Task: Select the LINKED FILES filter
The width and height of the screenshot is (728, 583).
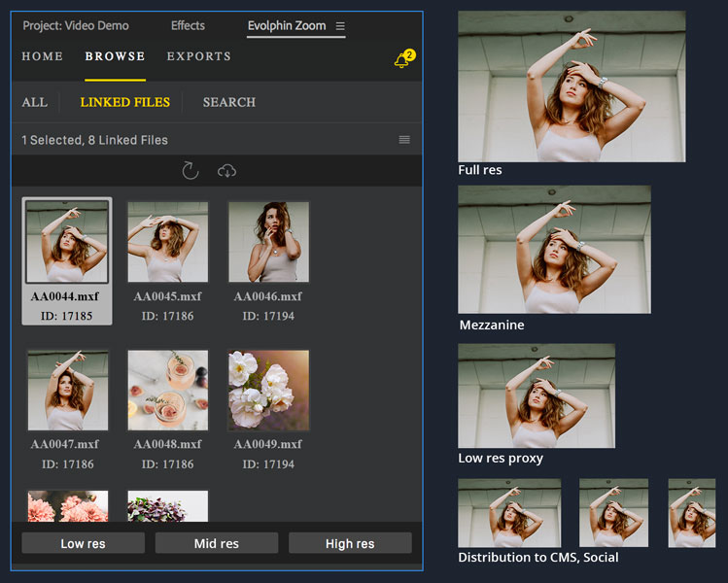Action: click(124, 102)
